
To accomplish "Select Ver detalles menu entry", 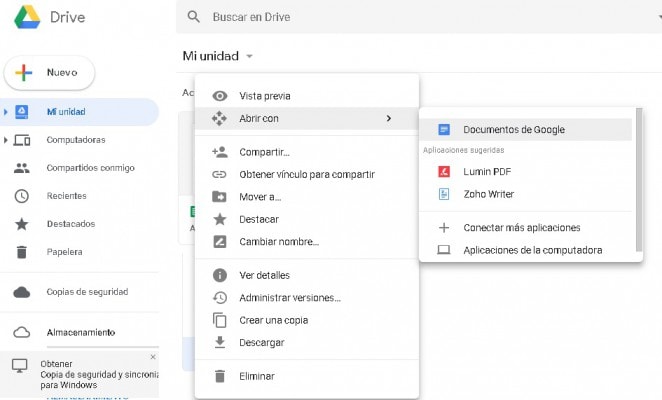I will (307, 275).
